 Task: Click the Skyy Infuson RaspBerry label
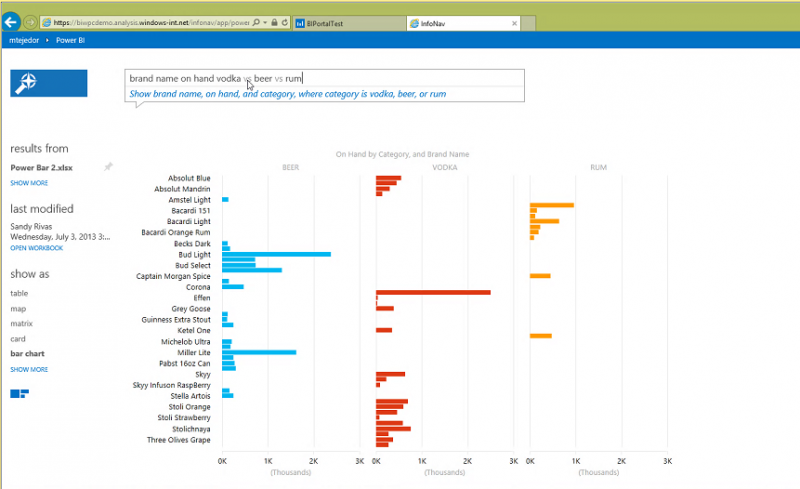[x=171, y=385]
